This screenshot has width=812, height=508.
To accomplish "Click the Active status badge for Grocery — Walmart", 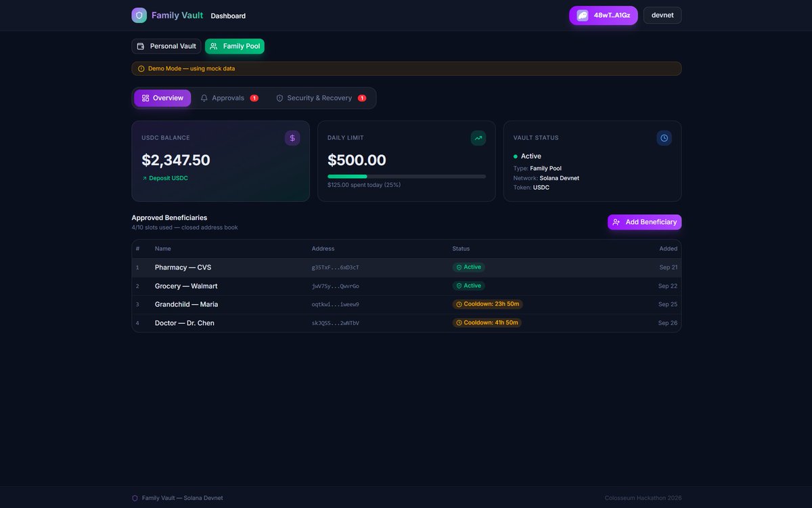I will [x=469, y=286].
